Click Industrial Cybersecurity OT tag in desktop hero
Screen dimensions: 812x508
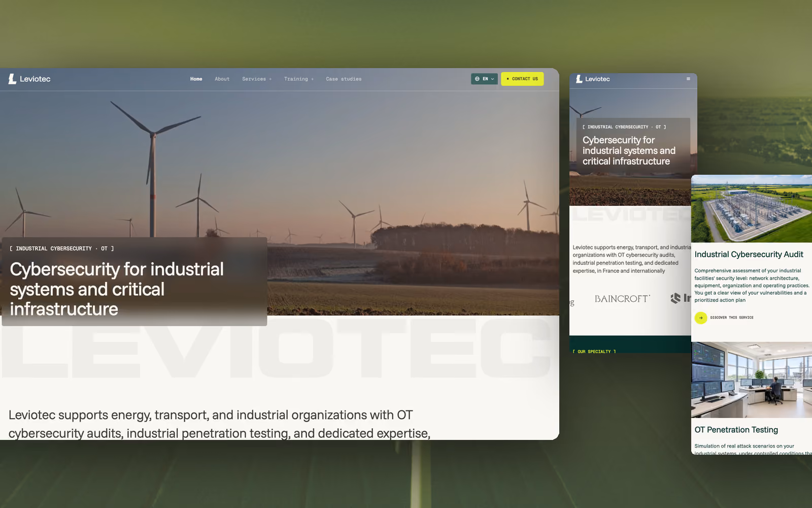[62, 248]
